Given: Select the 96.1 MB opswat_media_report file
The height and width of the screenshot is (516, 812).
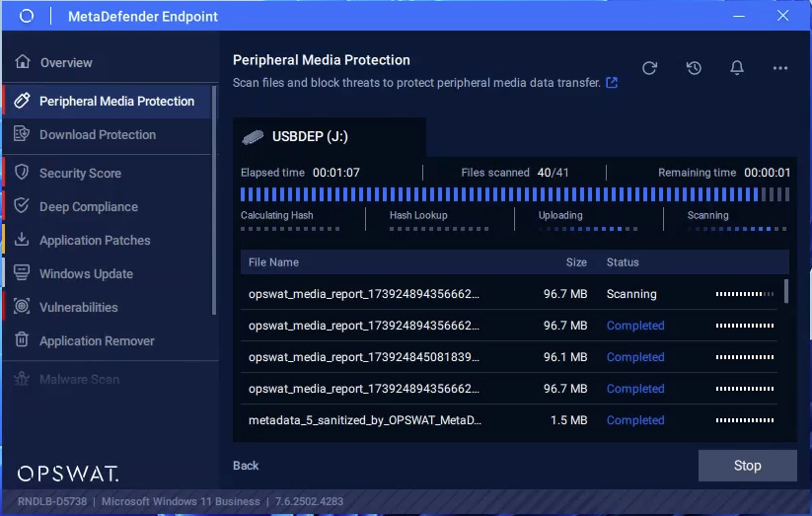Looking at the screenshot, I should (509, 357).
